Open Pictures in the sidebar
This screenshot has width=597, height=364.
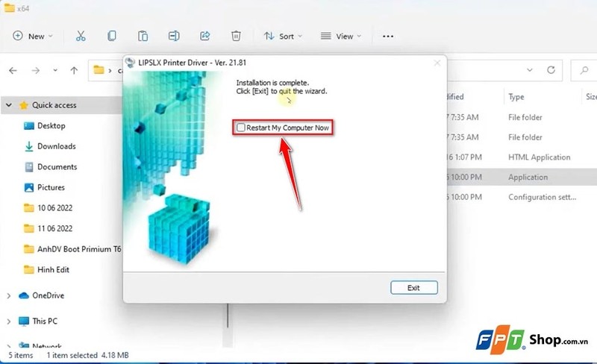pyautogui.click(x=51, y=187)
